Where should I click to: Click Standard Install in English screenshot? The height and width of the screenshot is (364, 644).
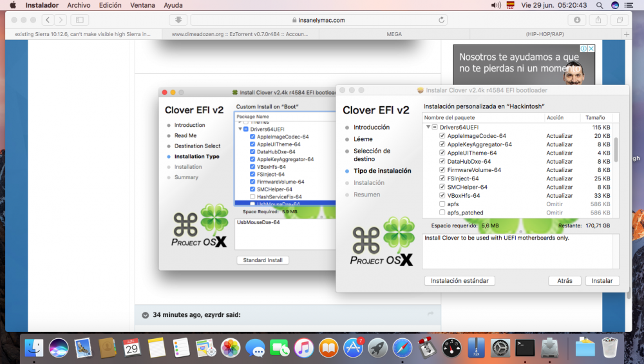(x=263, y=260)
